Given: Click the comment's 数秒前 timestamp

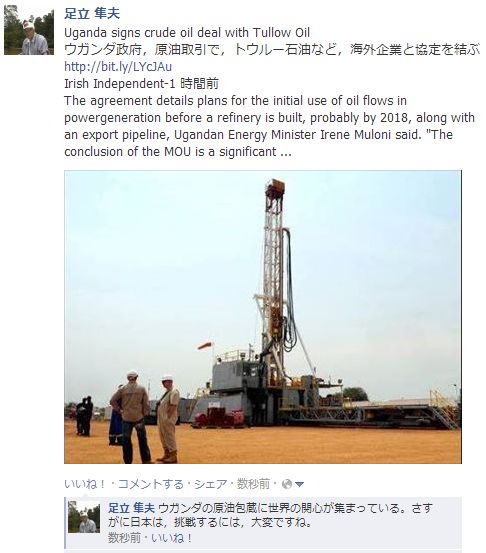Looking at the screenshot, I should coord(124,538).
